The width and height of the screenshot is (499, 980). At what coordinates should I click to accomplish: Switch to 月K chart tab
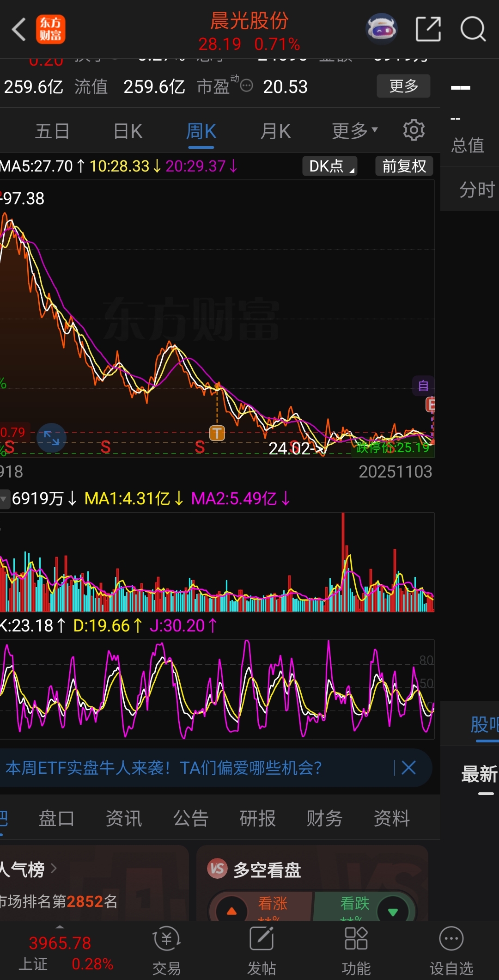[275, 131]
